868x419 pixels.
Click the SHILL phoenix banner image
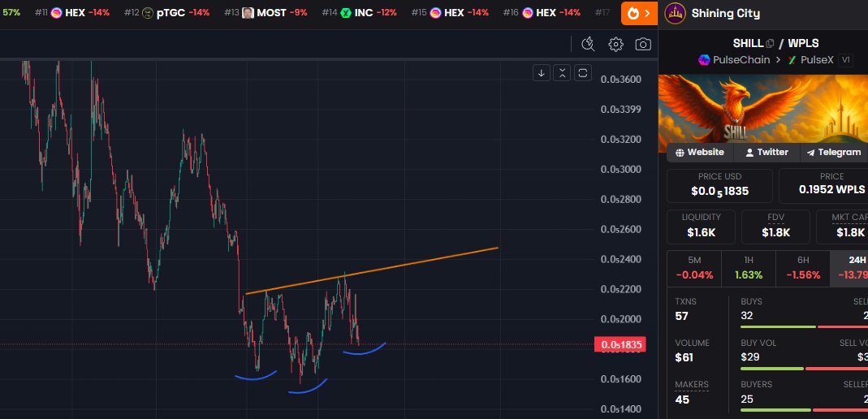pyautogui.click(x=762, y=109)
